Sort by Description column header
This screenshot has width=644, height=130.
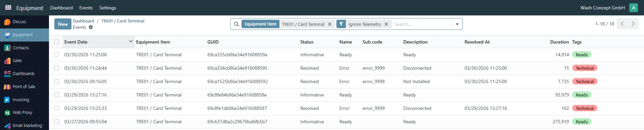coord(415,42)
